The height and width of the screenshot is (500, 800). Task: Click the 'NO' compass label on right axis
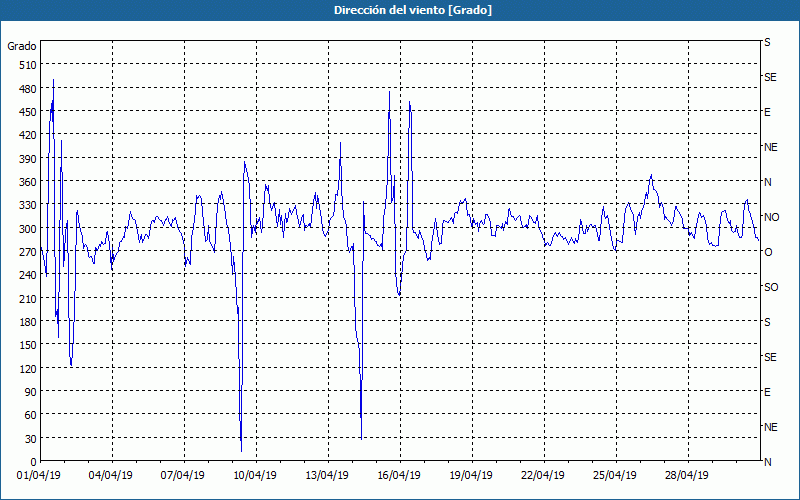pyautogui.click(x=771, y=217)
